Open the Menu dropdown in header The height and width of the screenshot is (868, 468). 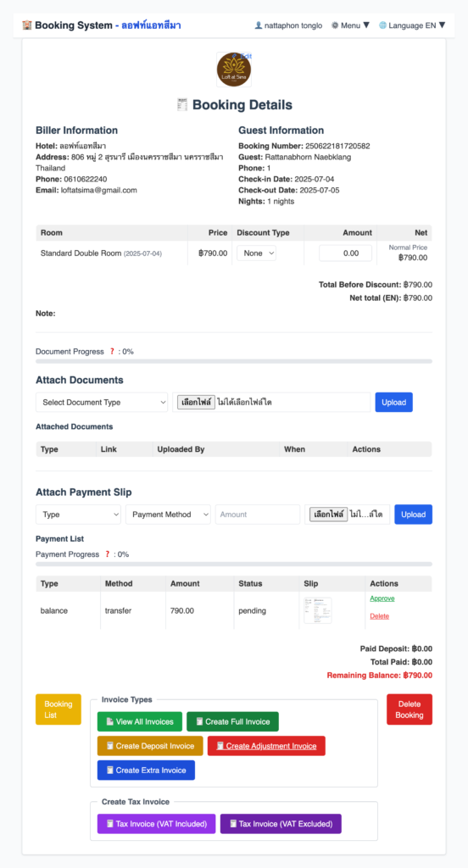(351, 25)
